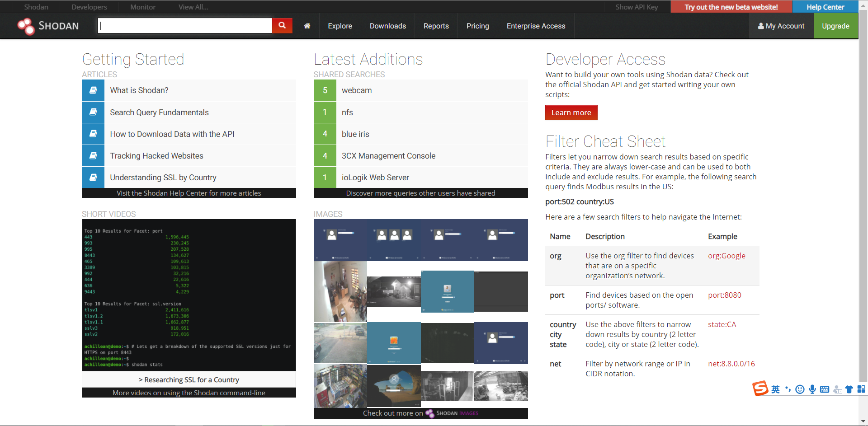Open the image thumbnail showing three user icons

(x=394, y=240)
